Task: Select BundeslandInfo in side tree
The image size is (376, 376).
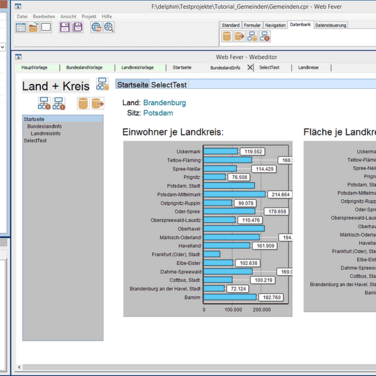Action: click(x=44, y=126)
